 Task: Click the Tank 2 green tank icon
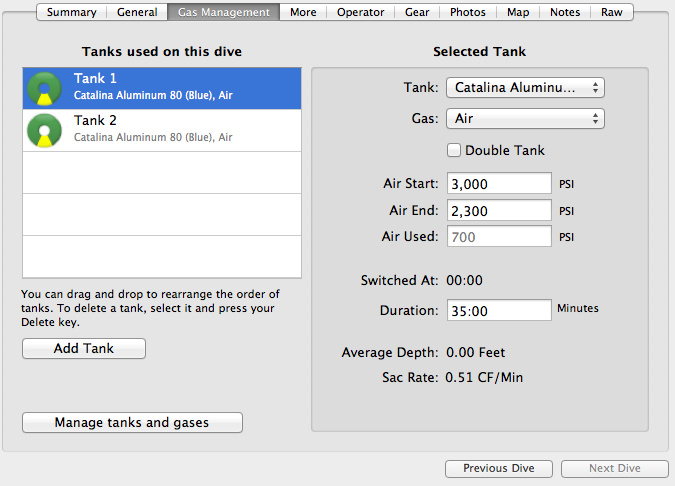click(x=44, y=130)
